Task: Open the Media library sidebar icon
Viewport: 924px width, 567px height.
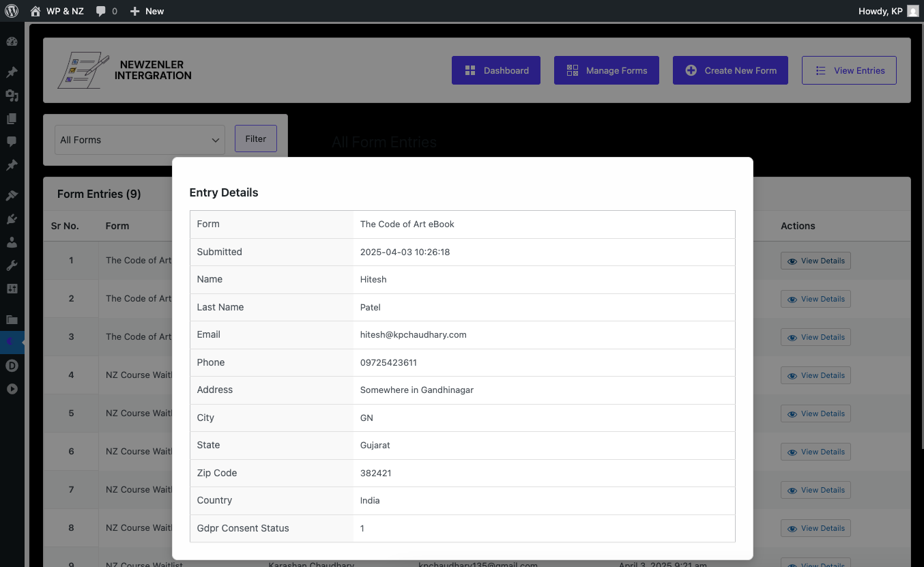Action: point(12,96)
